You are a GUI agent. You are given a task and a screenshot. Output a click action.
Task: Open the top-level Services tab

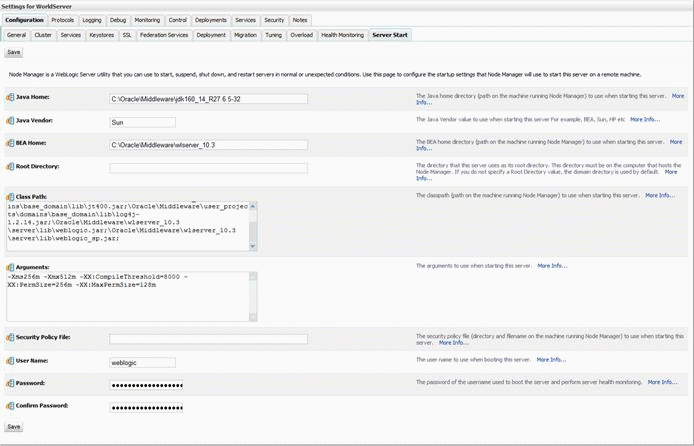(x=245, y=20)
